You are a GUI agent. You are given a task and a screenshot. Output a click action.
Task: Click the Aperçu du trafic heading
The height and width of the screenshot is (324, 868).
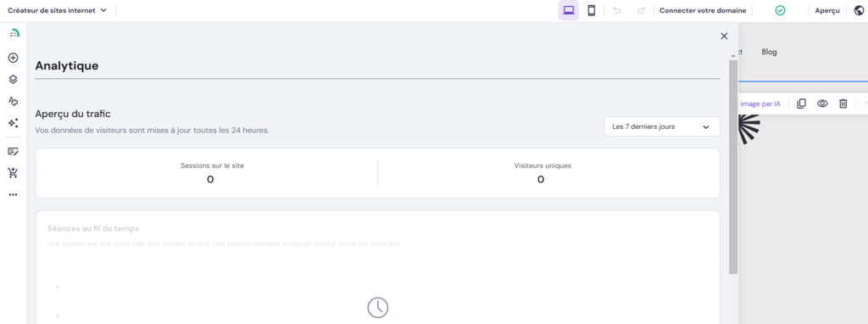(73, 114)
